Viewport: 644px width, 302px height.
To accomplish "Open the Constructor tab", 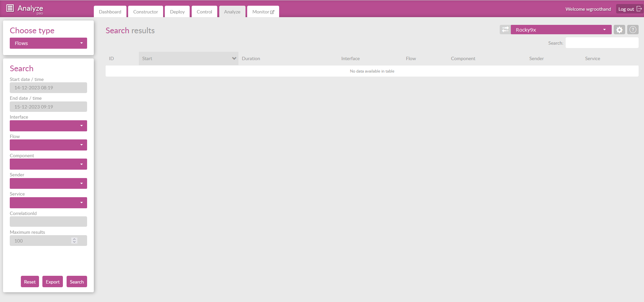I will (x=145, y=12).
